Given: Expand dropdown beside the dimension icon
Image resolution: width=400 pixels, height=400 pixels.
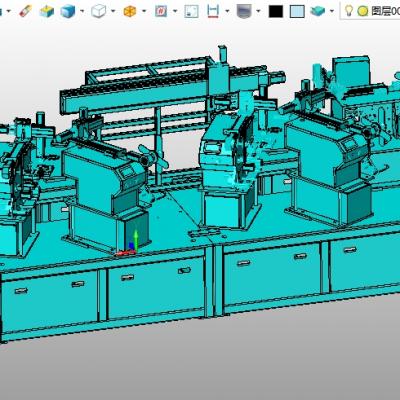Looking at the screenshot, I should (227, 11).
